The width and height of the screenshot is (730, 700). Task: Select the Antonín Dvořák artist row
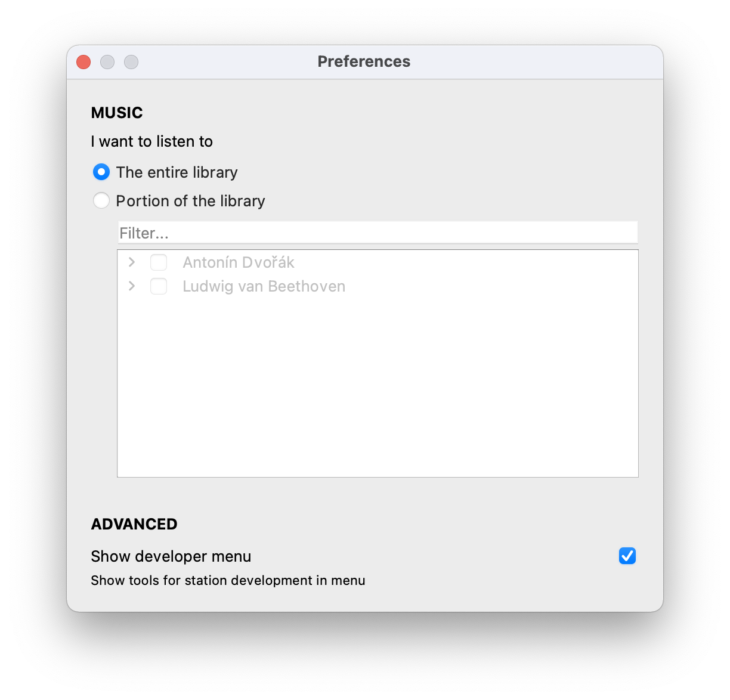[x=238, y=262]
